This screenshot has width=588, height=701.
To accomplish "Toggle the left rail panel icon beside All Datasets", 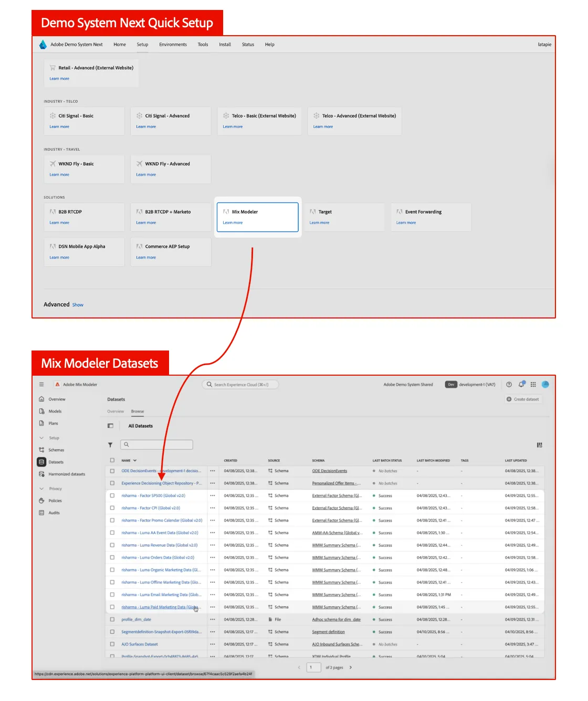I will click(110, 426).
